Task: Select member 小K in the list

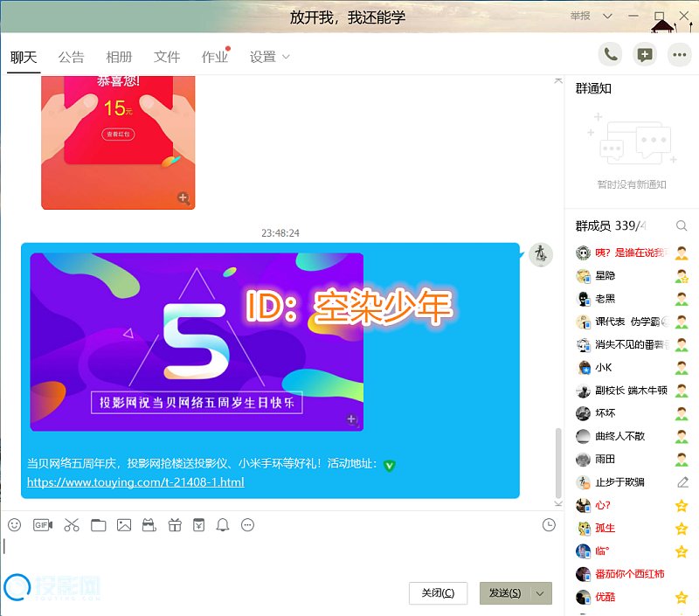Action: [632, 368]
